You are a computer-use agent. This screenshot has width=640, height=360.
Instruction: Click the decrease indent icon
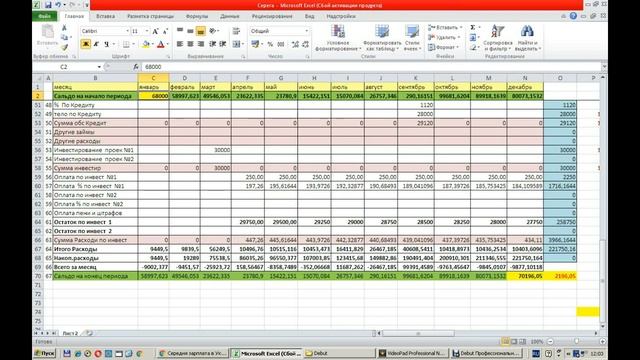pos(213,44)
